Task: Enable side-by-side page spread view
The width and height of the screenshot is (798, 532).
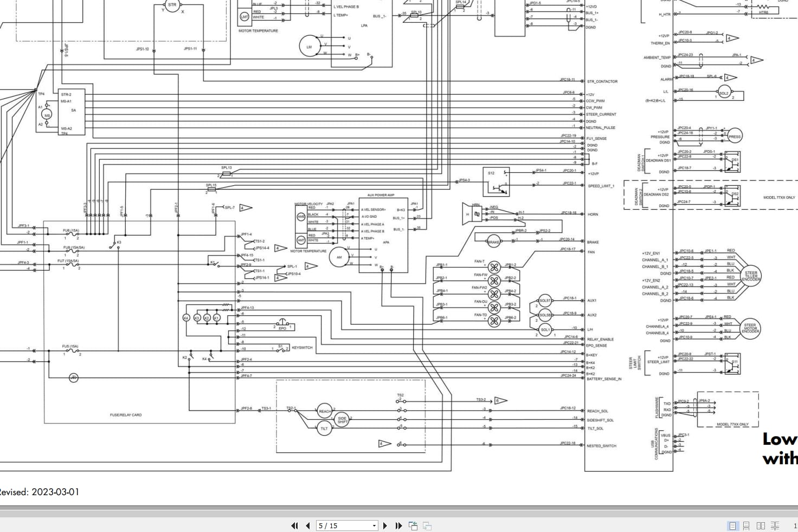Action: tap(761, 525)
